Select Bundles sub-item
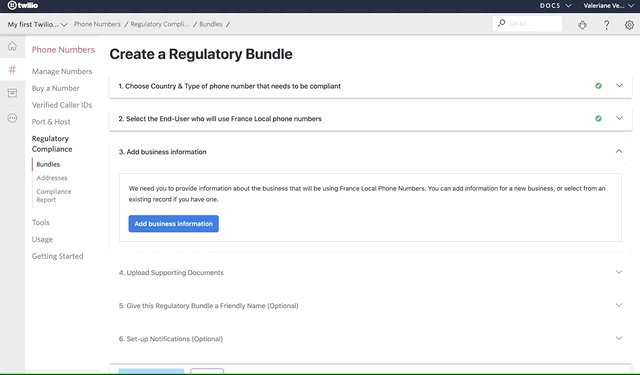 48,164
